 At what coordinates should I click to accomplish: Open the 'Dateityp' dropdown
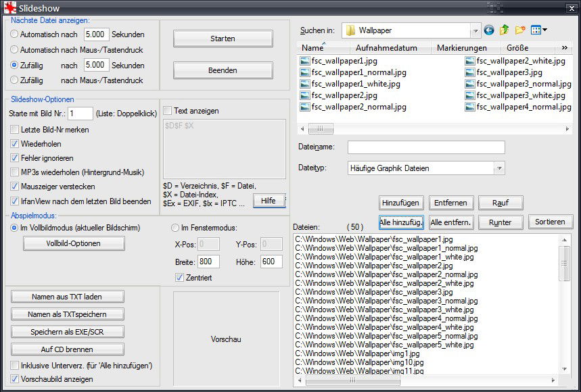[x=499, y=168]
